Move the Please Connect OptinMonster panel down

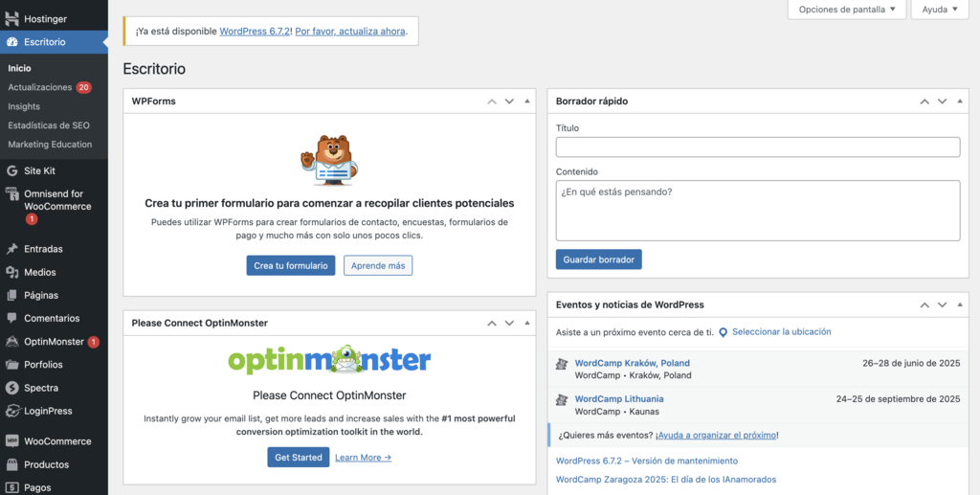tap(509, 323)
